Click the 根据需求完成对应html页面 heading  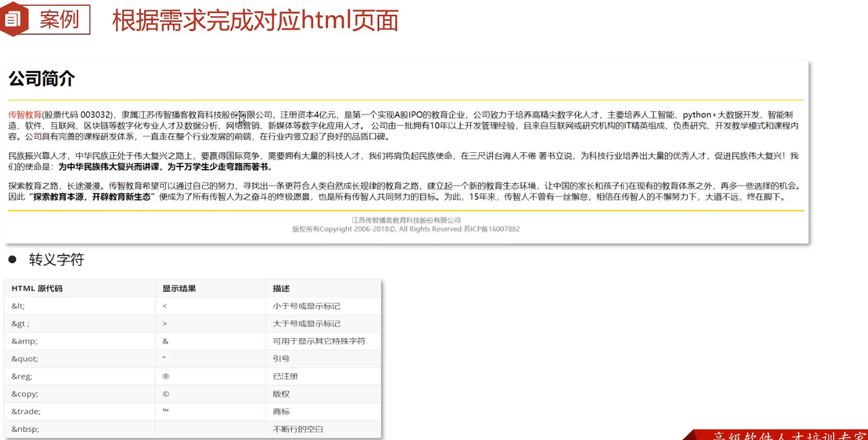coord(256,20)
